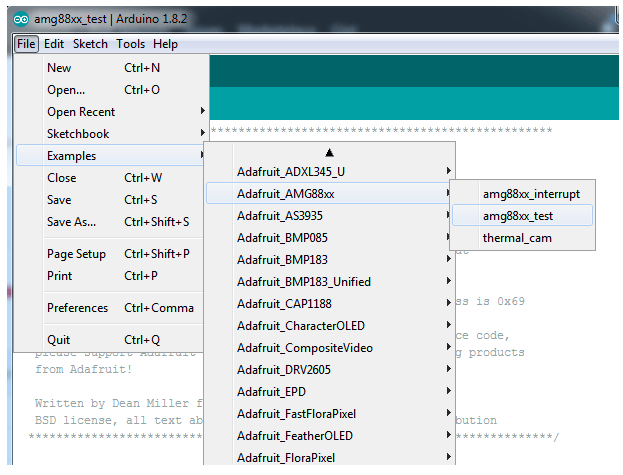
Task: Open the File menu
Action: coord(26,44)
